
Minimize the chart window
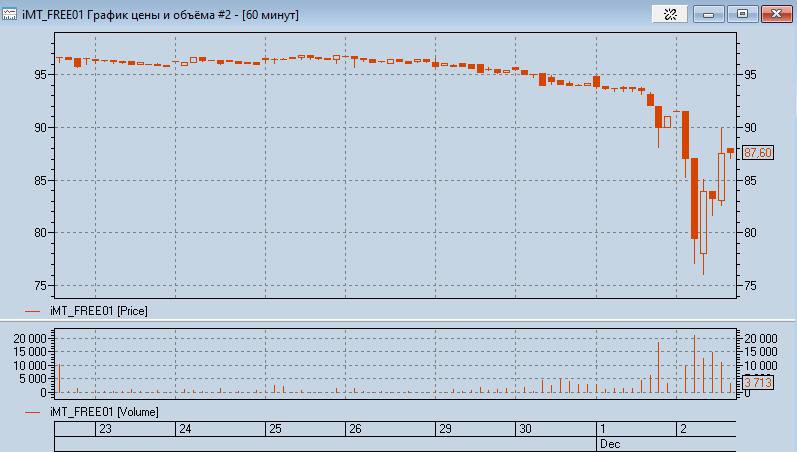709,14
